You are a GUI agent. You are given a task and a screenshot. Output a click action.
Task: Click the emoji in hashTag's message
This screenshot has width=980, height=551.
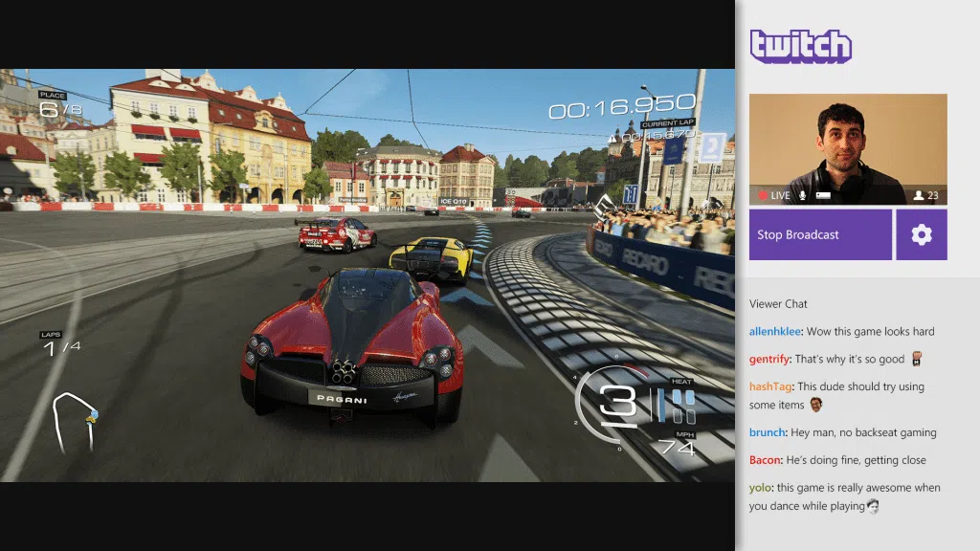pos(815,405)
